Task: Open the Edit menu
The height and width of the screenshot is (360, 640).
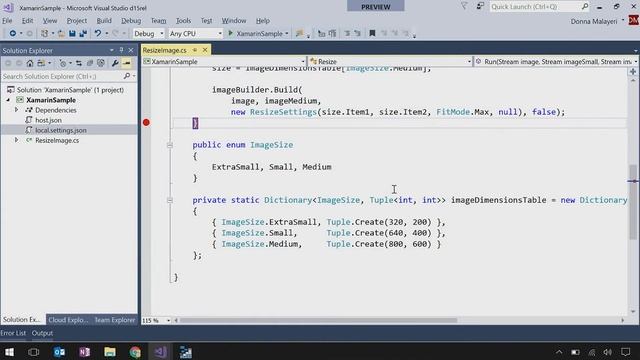Action: tap(27, 20)
